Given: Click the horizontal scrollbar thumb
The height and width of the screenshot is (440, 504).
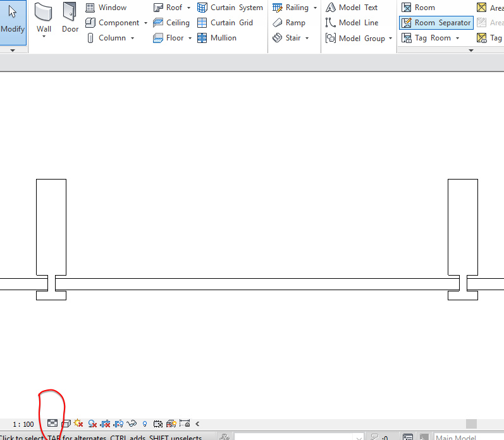Looking at the screenshot, I should click(471, 424).
